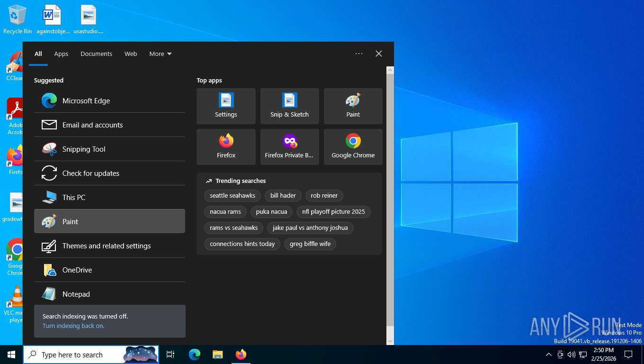Search trending topic puka nacua
The height and width of the screenshot is (364, 644).
[x=271, y=211]
